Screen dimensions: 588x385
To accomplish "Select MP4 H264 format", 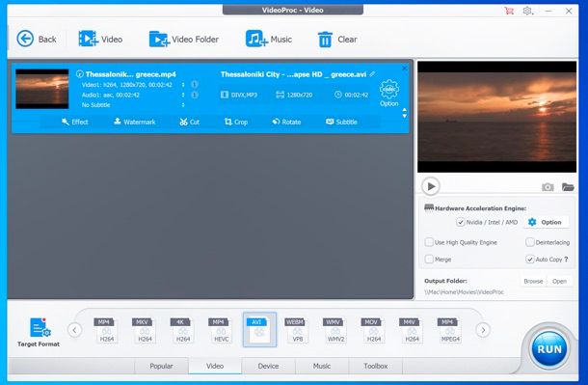I will coord(106,330).
